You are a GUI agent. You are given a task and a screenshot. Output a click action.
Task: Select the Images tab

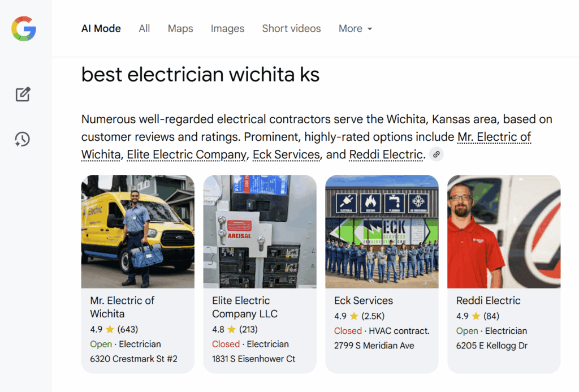(227, 29)
